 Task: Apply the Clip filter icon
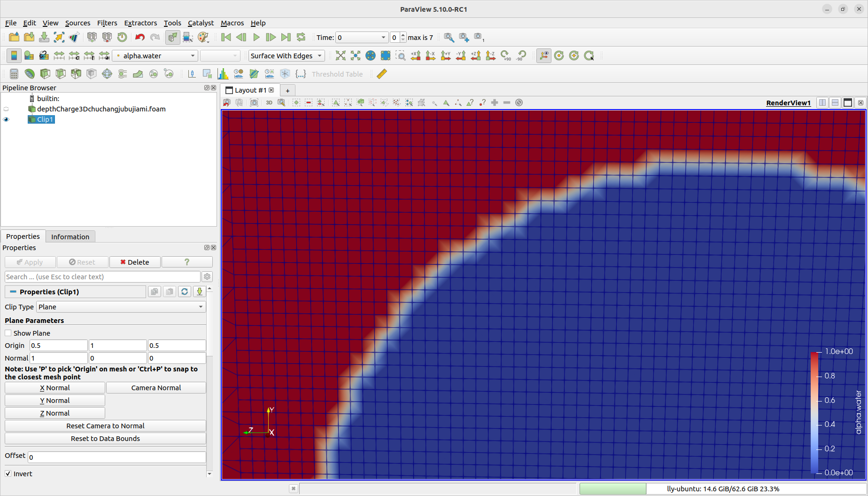tap(45, 74)
